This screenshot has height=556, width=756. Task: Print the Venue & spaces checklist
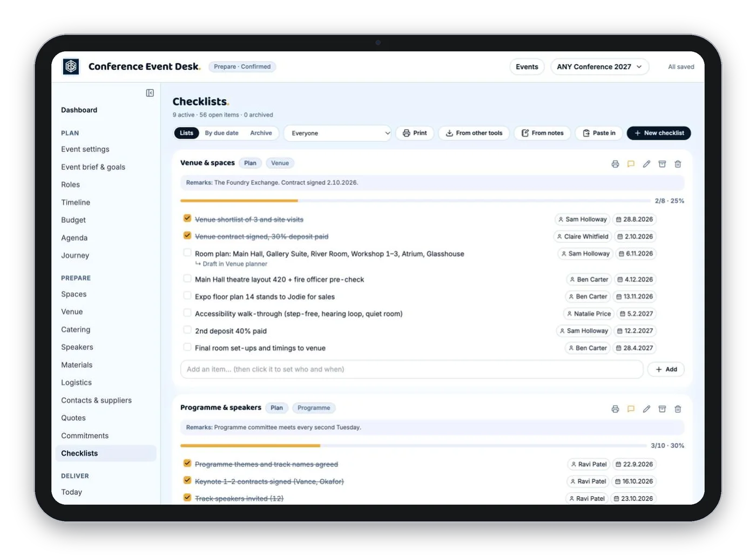pyautogui.click(x=615, y=164)
